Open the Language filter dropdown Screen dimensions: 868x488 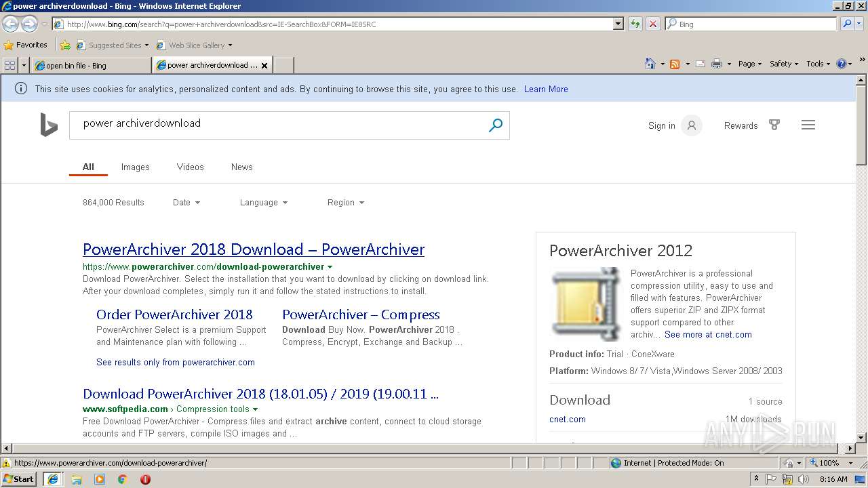coord(264,202)
